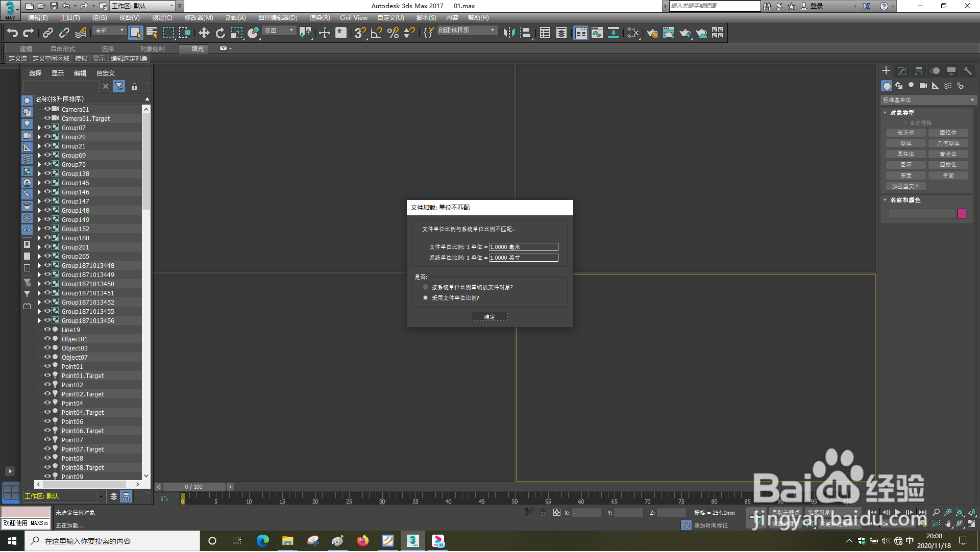The width and height of the screenshot is (980, 552).
Task: Click the Mirror tool icon
Action: (x=509, y=33)
